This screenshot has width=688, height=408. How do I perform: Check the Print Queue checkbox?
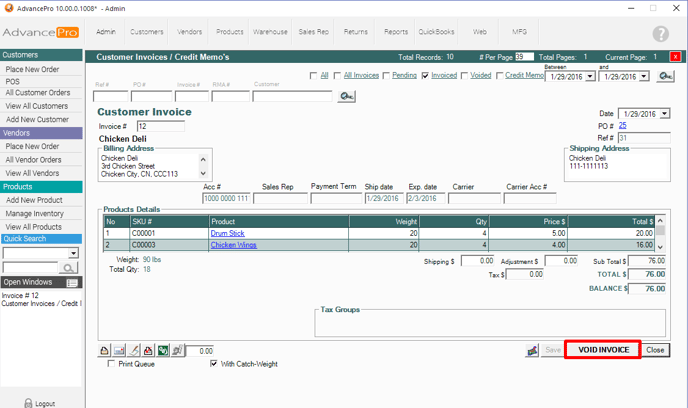(111, 364)
